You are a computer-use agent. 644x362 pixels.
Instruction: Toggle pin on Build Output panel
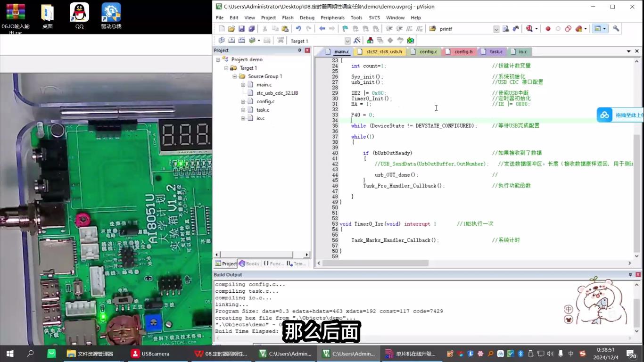[x=630, y=275]
